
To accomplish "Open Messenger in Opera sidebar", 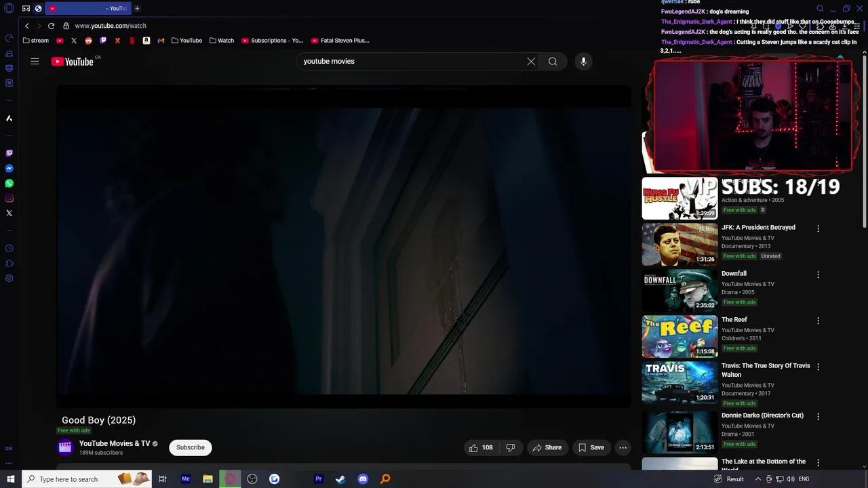I will [9, 168].
